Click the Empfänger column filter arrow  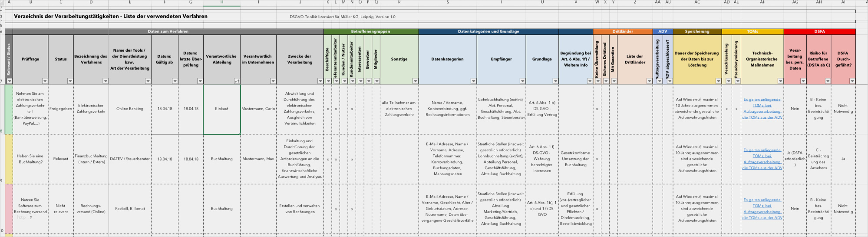(x=522, y=81)
